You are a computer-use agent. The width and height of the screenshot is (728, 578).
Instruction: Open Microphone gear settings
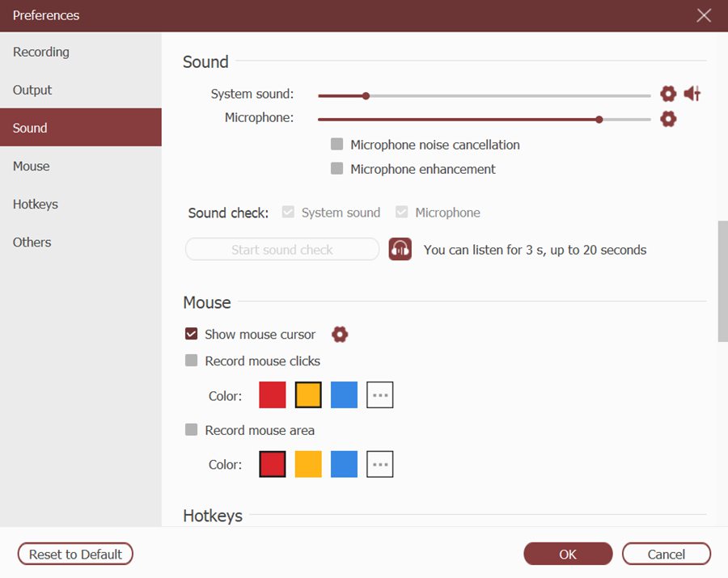coord(667,119)
